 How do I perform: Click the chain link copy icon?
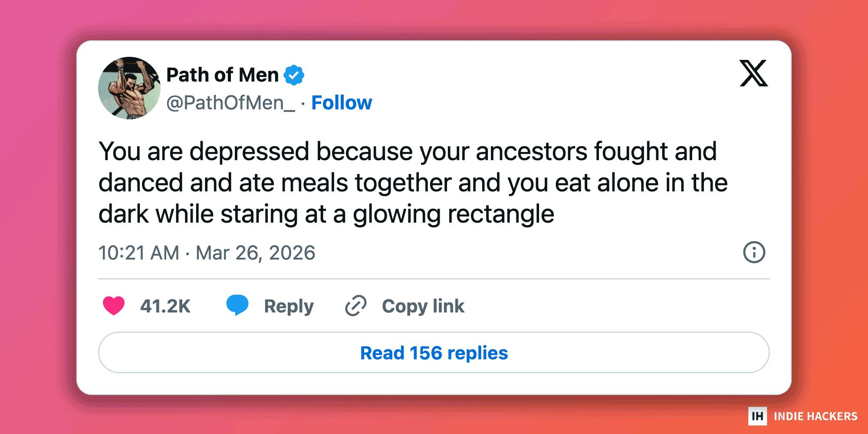pos(356,306)
